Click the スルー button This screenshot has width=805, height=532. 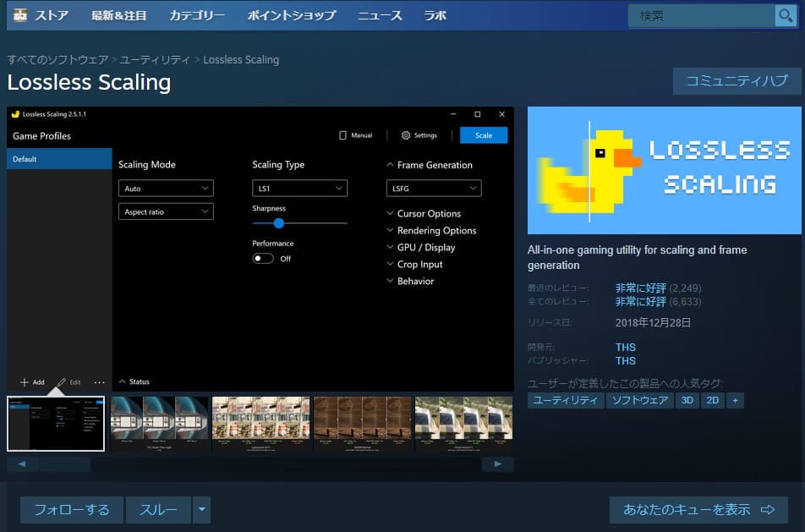[159, 509]
